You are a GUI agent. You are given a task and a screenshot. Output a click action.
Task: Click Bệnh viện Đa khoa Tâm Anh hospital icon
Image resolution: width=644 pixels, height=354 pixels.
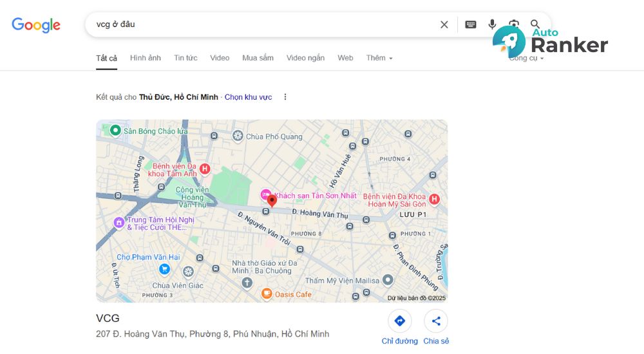[205, 169]
